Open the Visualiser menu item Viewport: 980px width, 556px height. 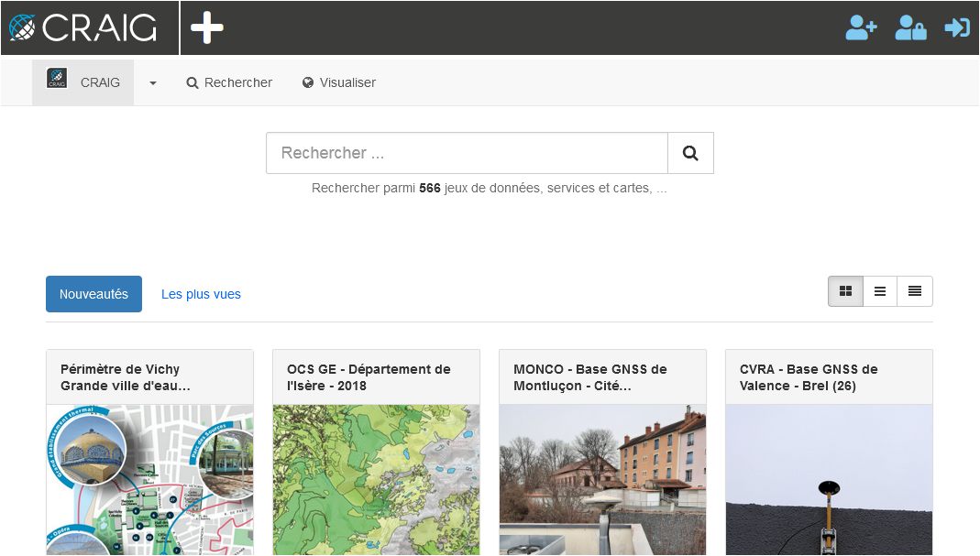pyautogui.click(x=339, y=82)
